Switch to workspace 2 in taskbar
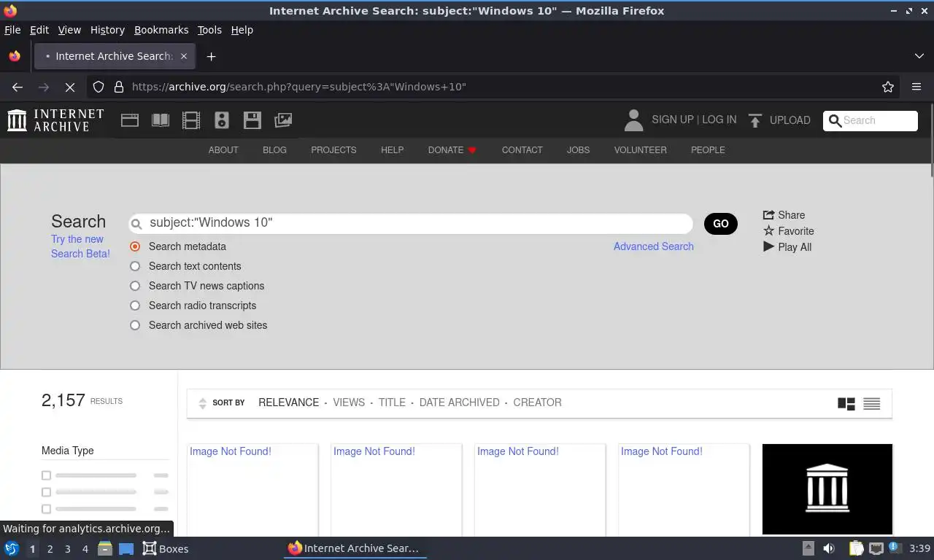This screenshot has height=560, width=934. pos(50,549)
